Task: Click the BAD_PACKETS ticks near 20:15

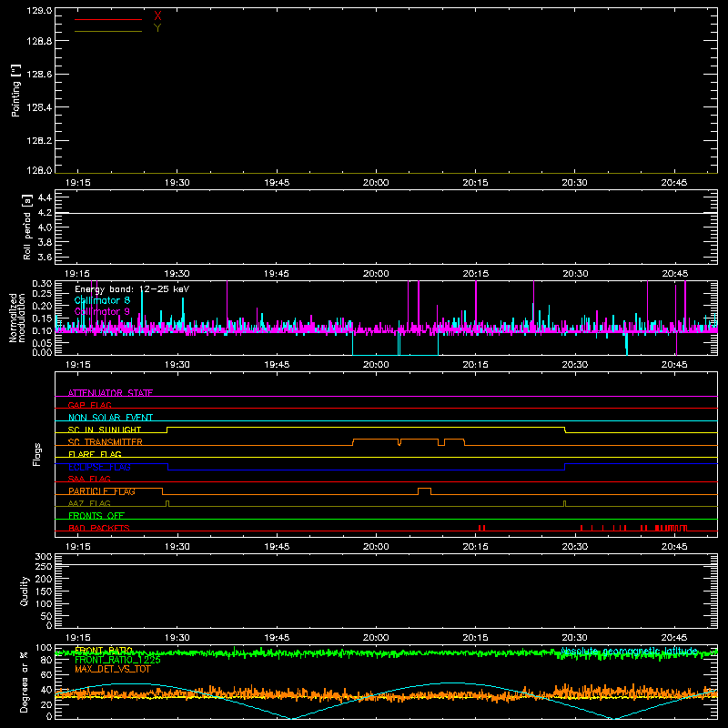Action: pos(482,528)
